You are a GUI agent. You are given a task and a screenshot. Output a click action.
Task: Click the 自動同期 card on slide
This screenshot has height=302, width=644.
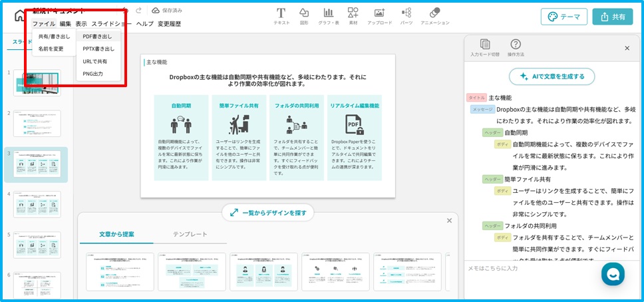tap(181, 138)
